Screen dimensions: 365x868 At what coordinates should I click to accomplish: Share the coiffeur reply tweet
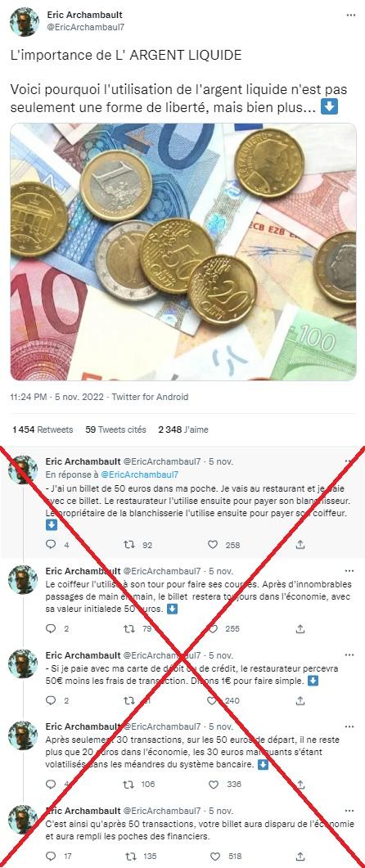(300, 628)
